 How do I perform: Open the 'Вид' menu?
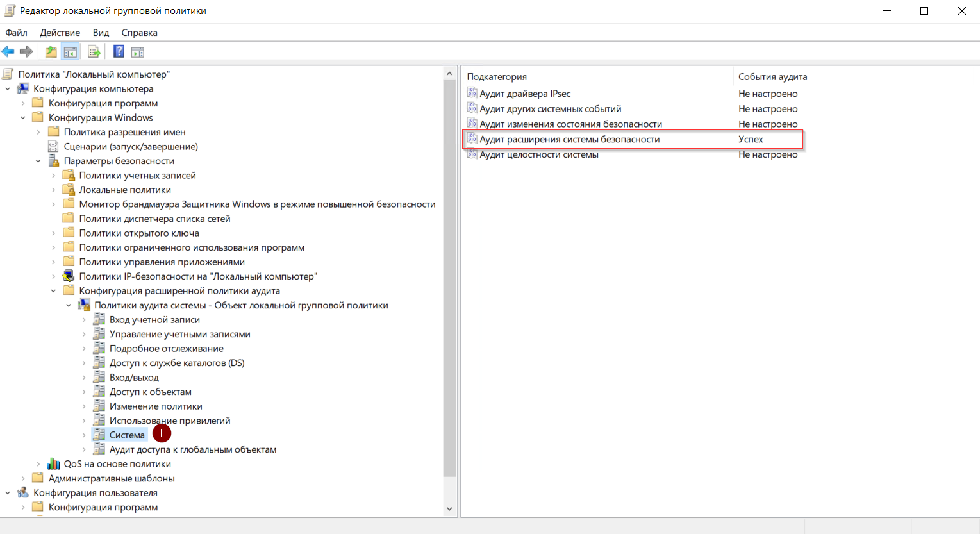click(101, 33)
